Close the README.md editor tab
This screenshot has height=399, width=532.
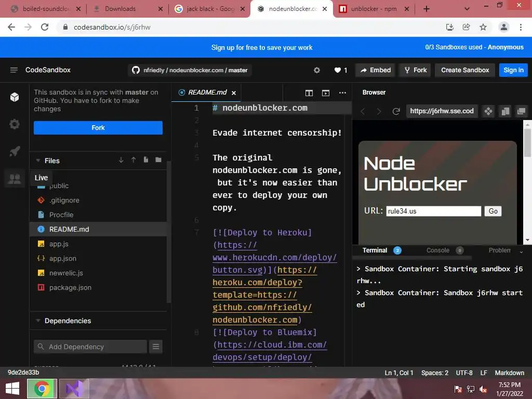[234, 93]
